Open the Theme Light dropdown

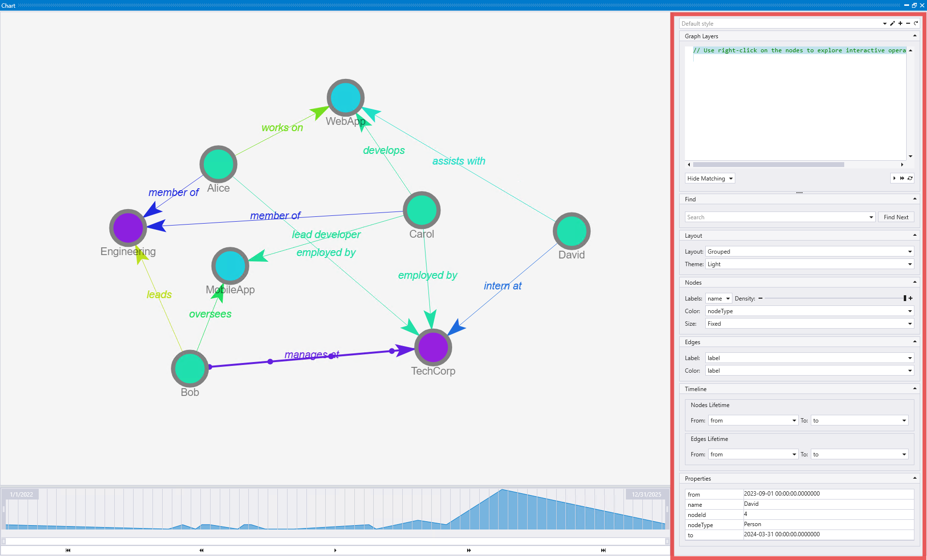tap(809, 264)
